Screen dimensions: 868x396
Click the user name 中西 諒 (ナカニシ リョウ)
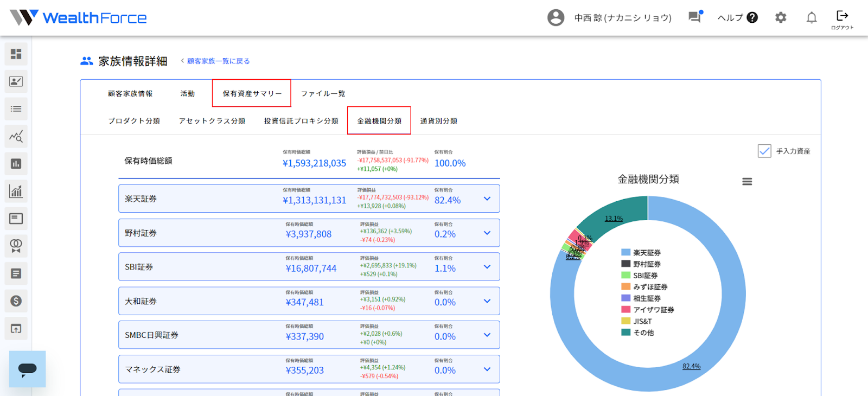pos(623,18)
